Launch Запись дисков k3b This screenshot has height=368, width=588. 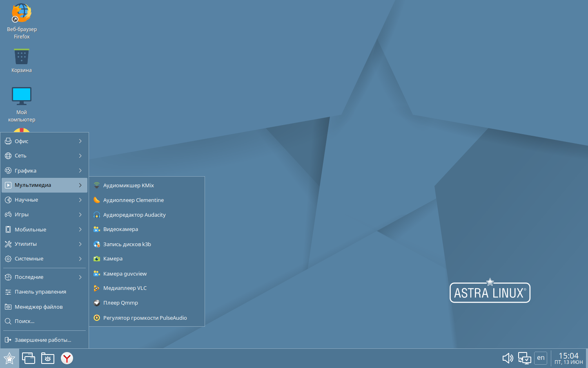pos(147,244)
